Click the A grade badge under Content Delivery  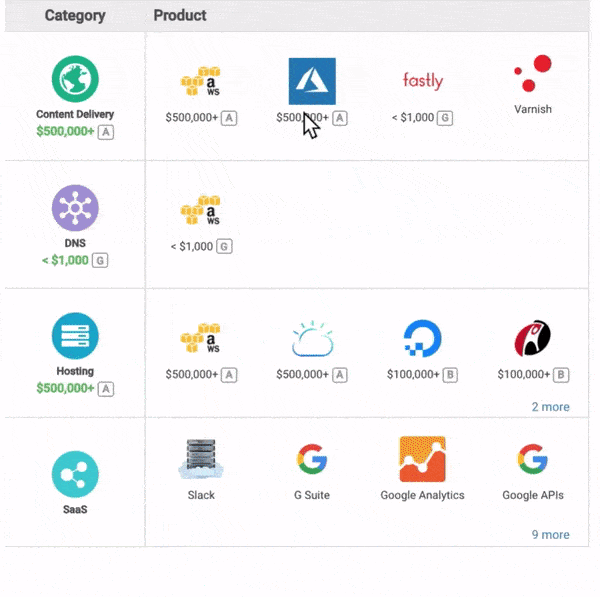click(106, 132)
